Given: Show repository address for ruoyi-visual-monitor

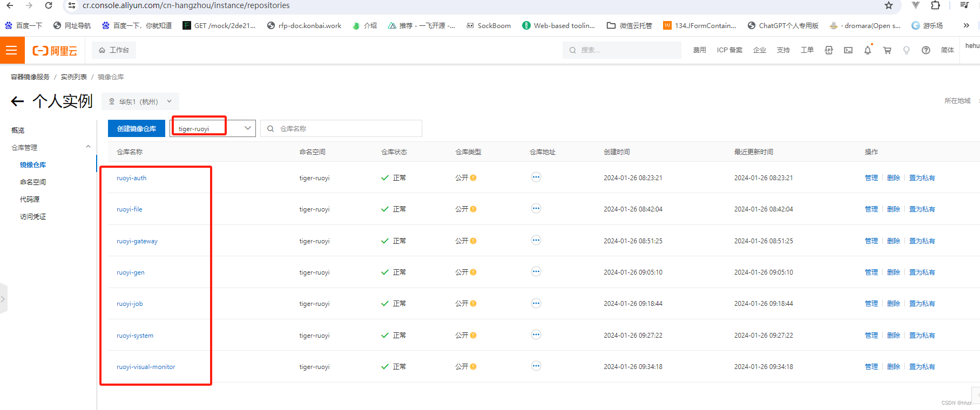Looking at the screenshot, I should [536, 366].
